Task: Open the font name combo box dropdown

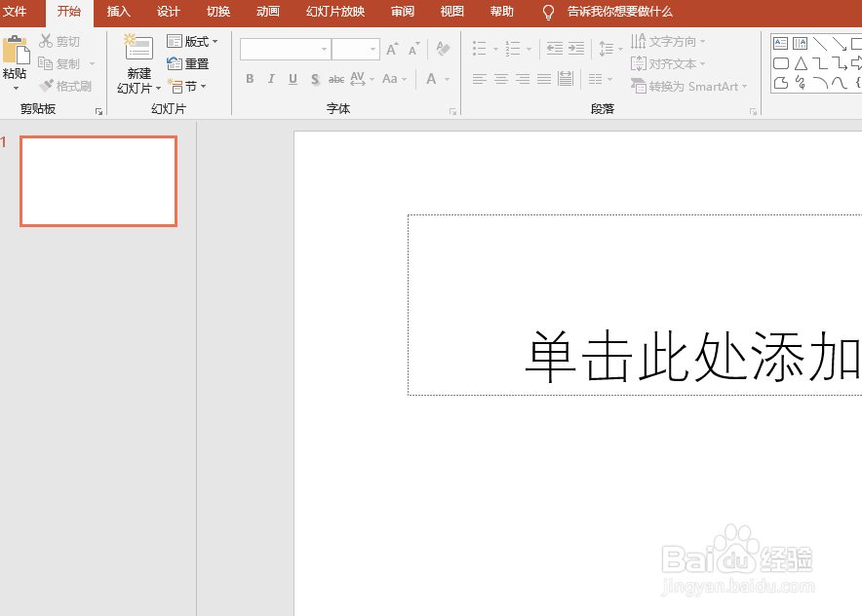Action: tap(325, 49)
